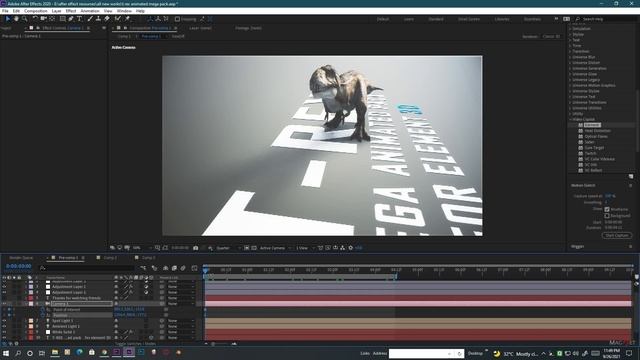
Task: Select the Pen tool
Action: [71, 19]
